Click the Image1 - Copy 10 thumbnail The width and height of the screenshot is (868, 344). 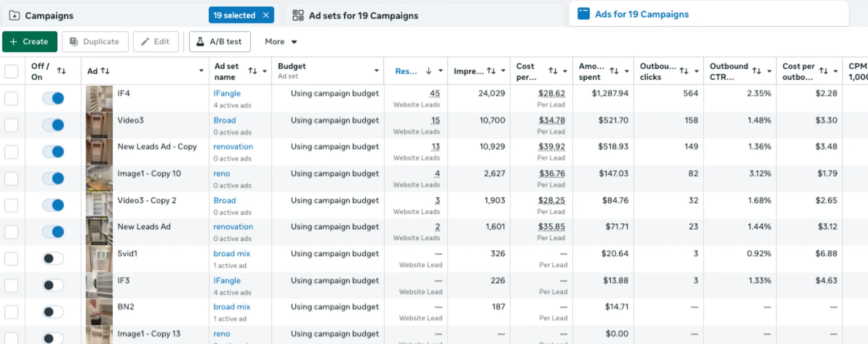coord(99,178)
